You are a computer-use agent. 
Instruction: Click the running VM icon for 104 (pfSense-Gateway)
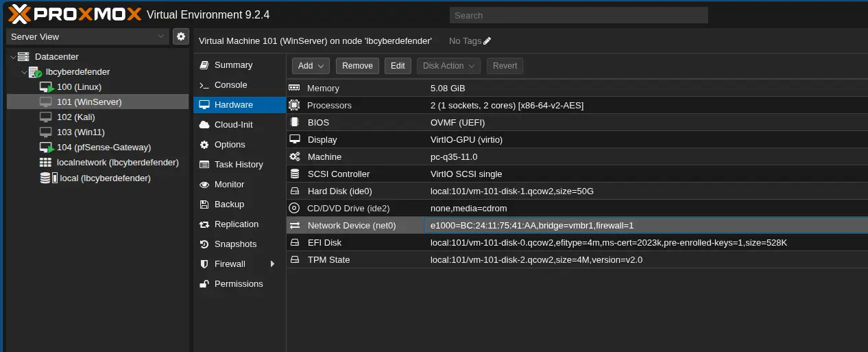[47, 148]
